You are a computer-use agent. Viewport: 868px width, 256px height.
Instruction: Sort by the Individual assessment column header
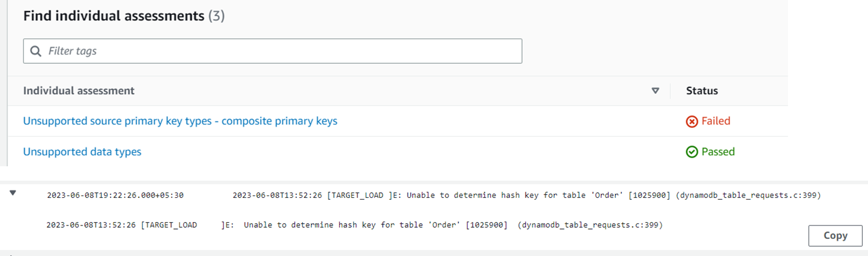(79, 91)
